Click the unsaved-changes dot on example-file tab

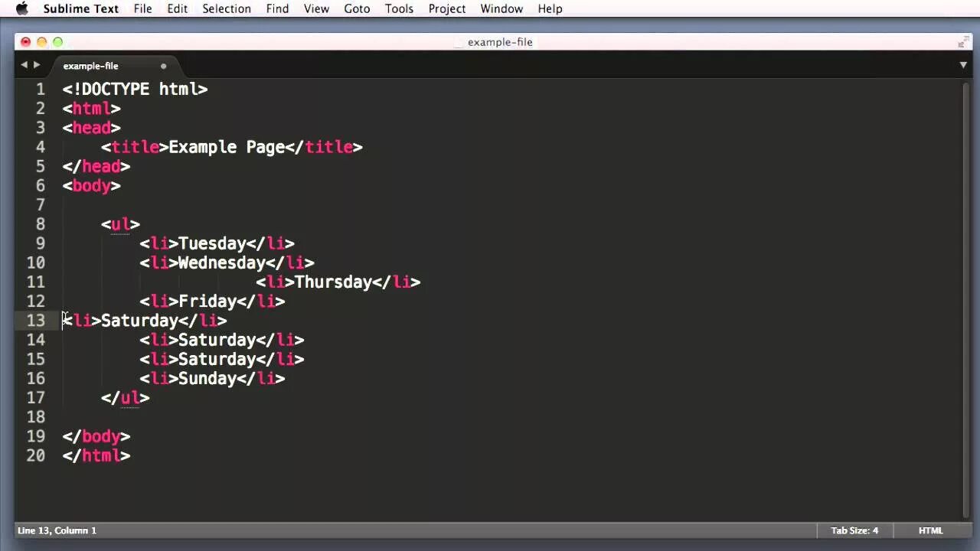[163, 67]
